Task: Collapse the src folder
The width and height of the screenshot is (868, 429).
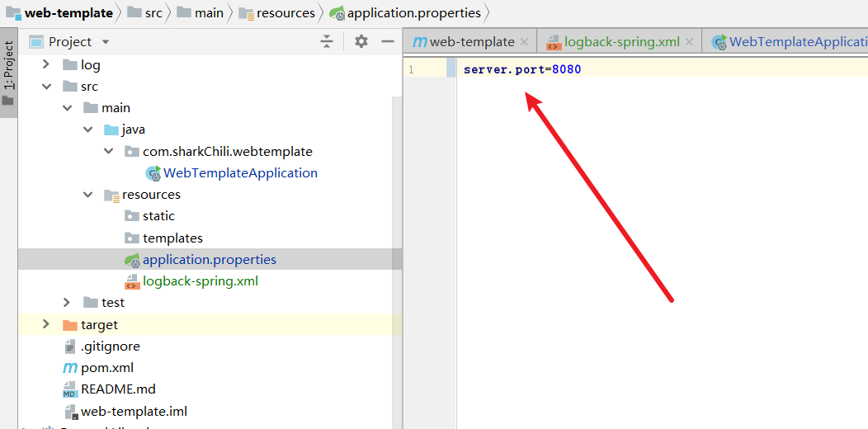Action: [x=46, y=87]
